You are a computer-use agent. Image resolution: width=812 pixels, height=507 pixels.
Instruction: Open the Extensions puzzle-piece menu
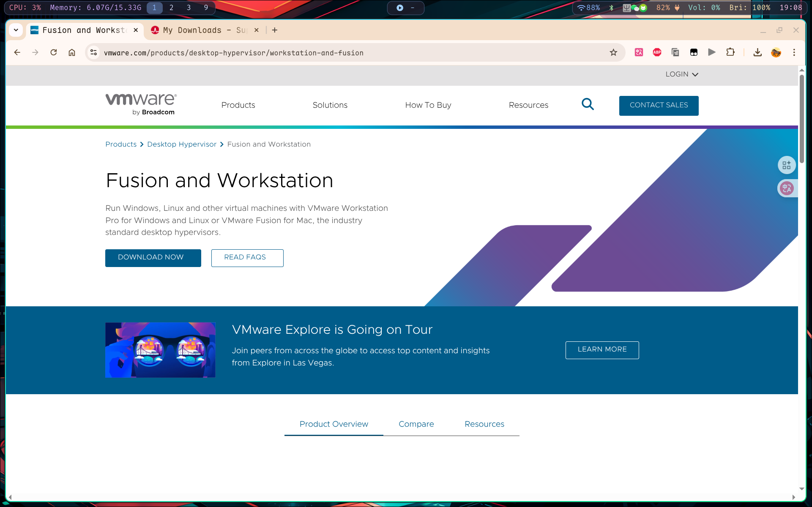click(730, 52)
